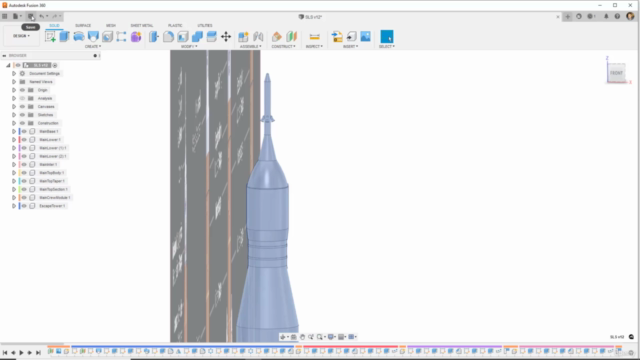
Task: Open the notifications bell icon
Action: click(606, 16)
